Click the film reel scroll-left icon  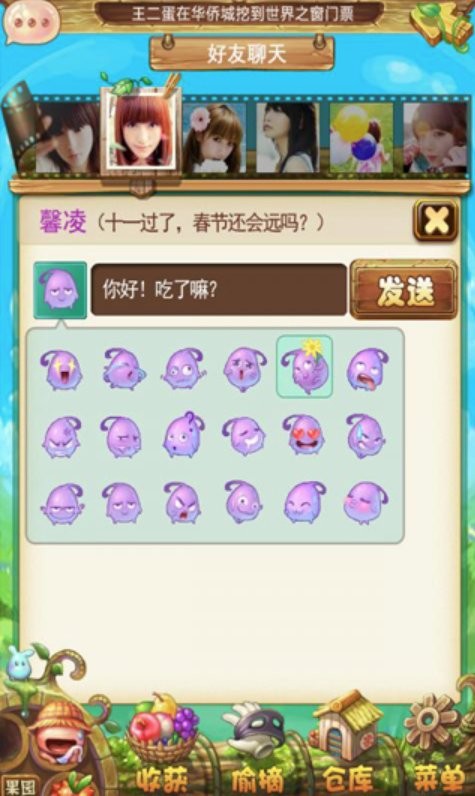click(19, 127)
